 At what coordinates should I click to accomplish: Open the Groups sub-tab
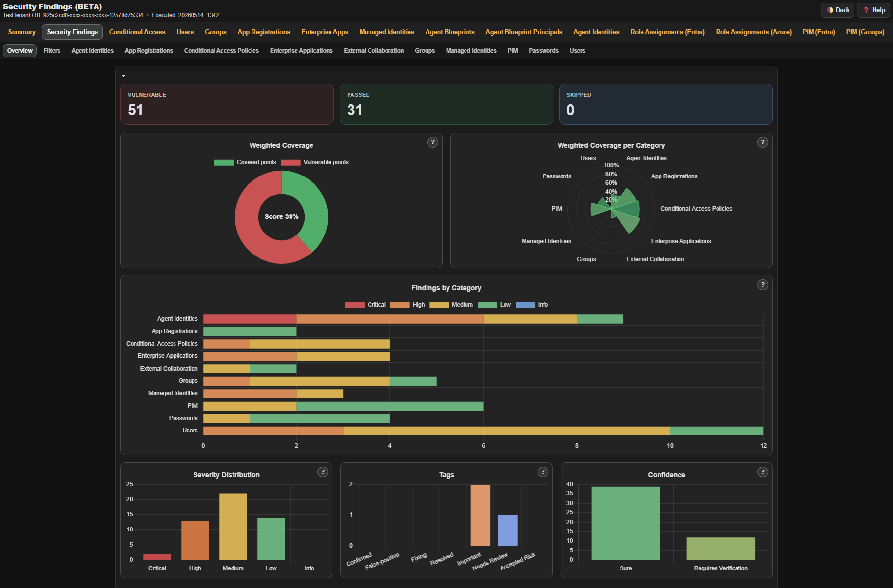(425, 51)
